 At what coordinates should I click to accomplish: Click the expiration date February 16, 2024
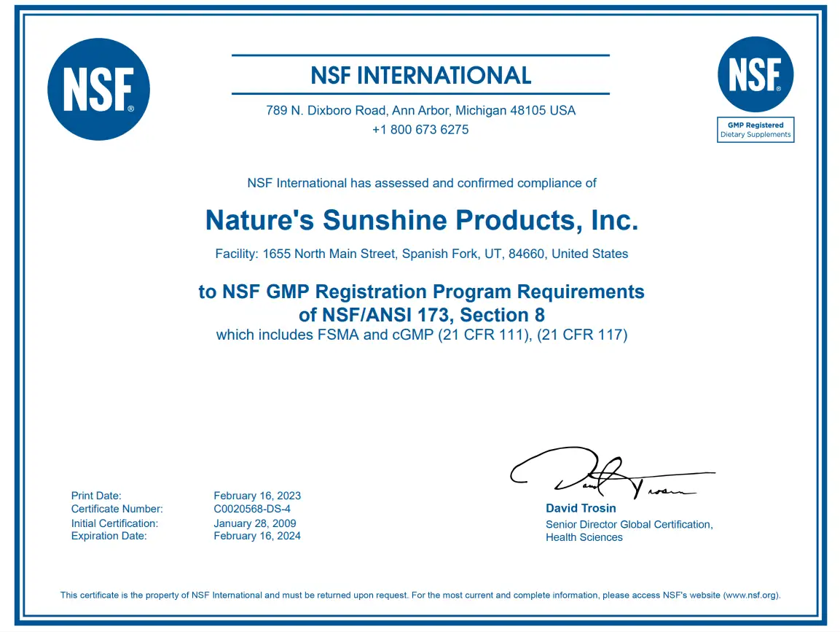(x=257, y=536)
